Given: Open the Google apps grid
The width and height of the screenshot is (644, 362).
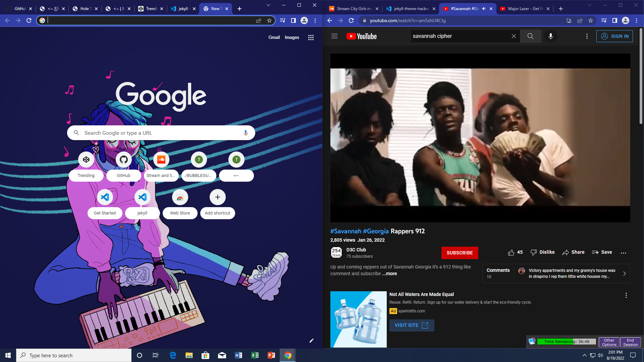Looking at the screenshot, I should tap(311, 38).
